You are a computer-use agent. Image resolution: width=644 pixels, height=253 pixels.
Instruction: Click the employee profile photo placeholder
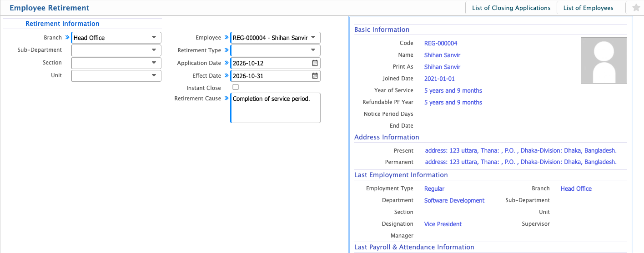[604, 60]
